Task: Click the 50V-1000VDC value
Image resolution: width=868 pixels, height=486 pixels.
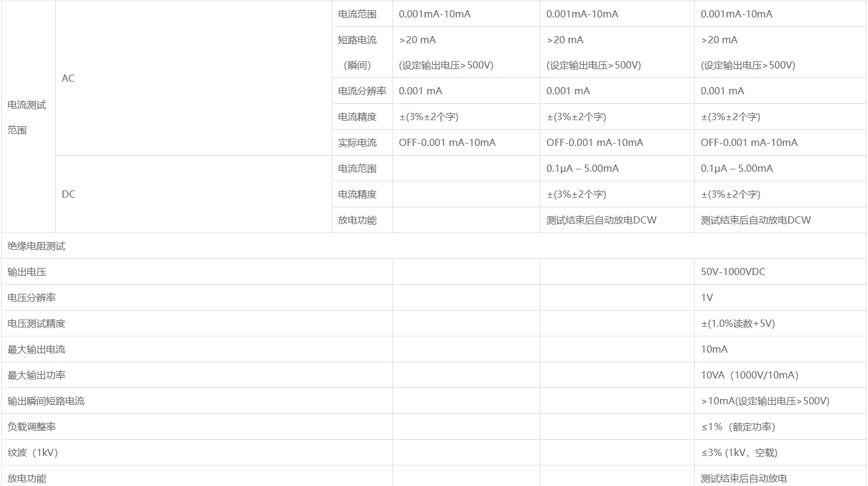Action: tap(733, 272)
